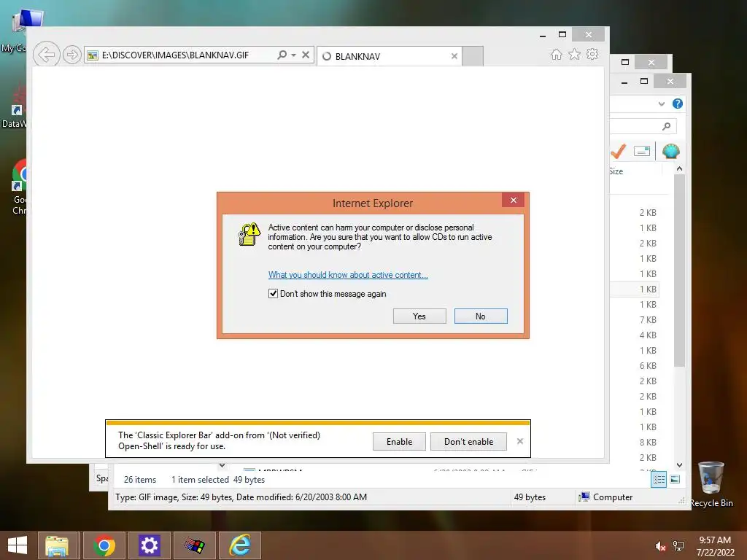Launch Google Chrome from the taskbar
747x560 pixels.
click(x=104, y=545)
